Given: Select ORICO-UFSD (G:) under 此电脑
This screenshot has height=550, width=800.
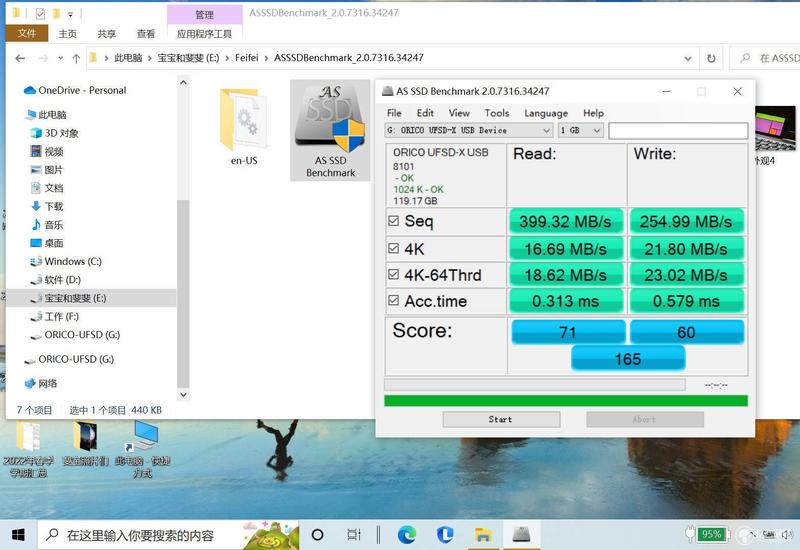Looking at the screenshot, I should [75, 335].
